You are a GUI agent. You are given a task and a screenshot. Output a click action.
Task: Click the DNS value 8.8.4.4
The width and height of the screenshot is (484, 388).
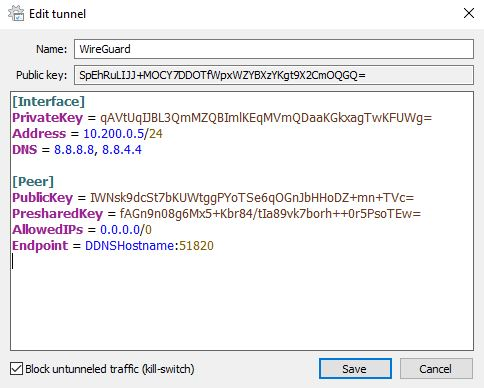[x=122, y=150]
